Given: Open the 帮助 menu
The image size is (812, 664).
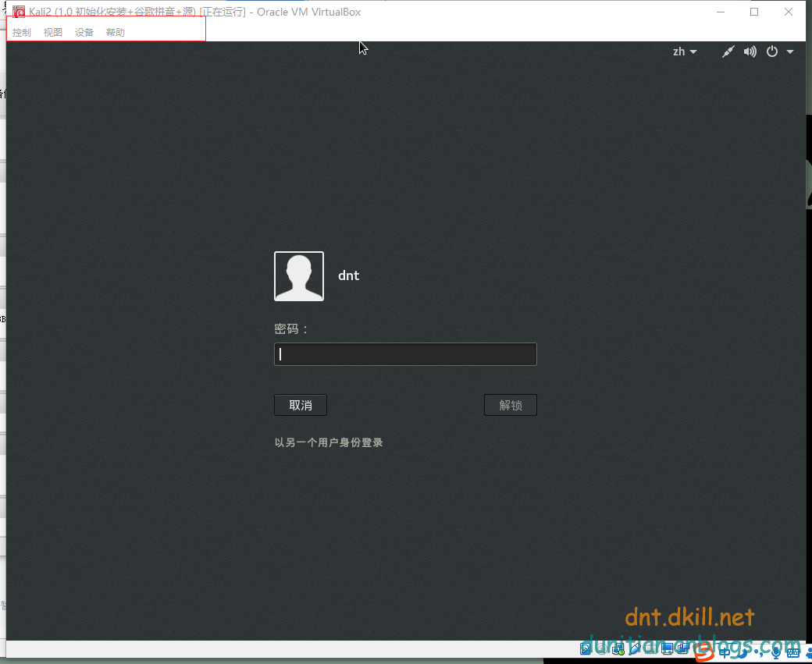Looking at the screenshot, I should 116,33.
